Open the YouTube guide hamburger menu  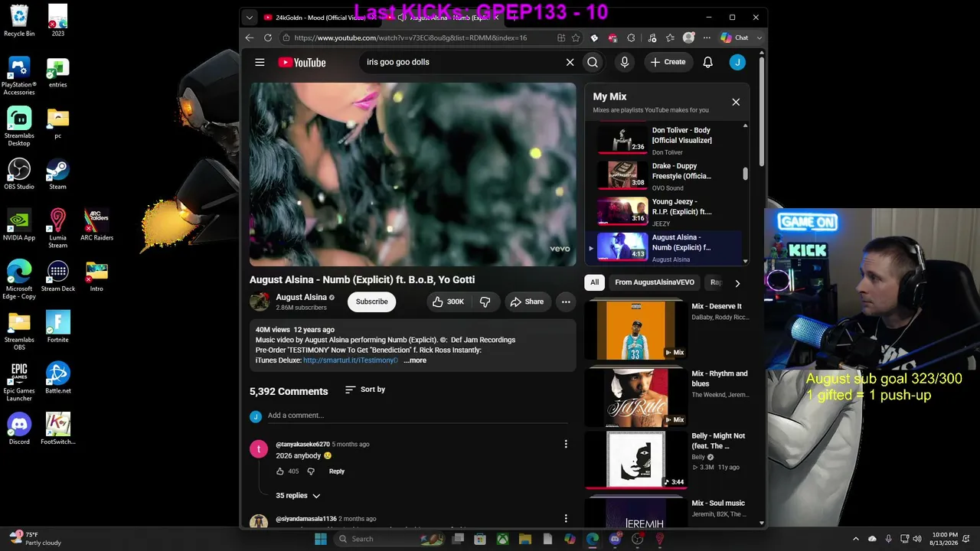(x=260, y=62)
